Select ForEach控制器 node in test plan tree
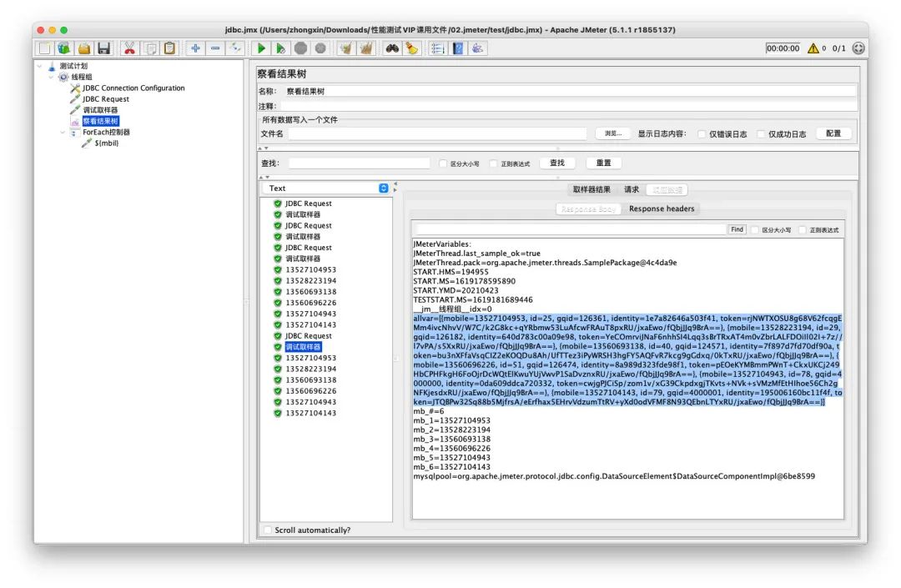 click(106, 132)
